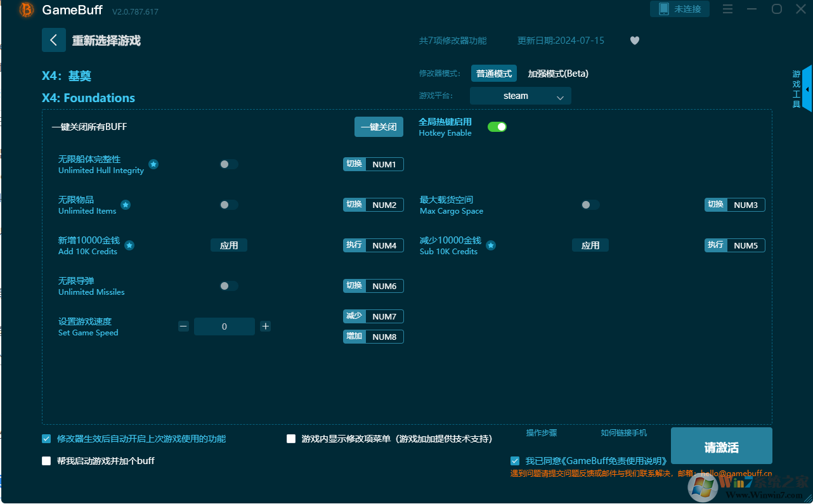Increase game speed using plus stepper
This screenshot has height=504, width=813.
pyautogui.click(x=266, y=326)
